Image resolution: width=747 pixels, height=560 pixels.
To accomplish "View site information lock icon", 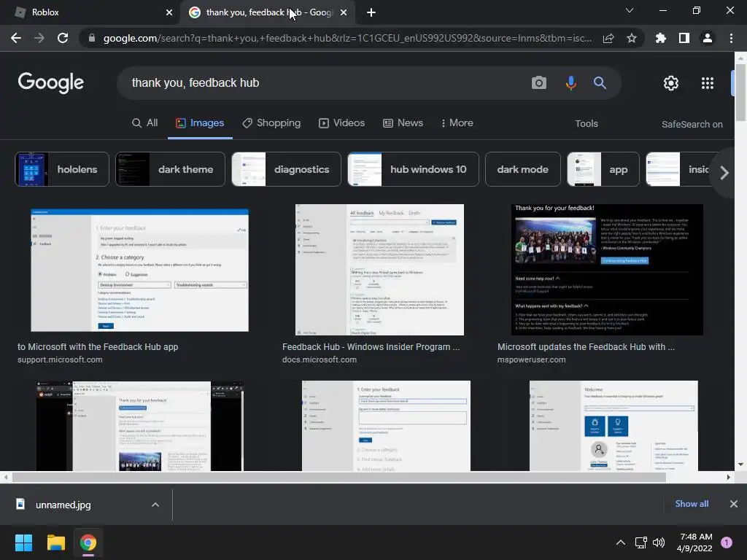I will pos(91,38).
